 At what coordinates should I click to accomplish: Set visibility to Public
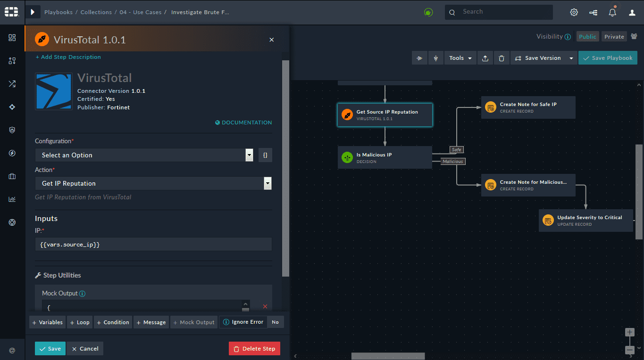coord(587,37)
